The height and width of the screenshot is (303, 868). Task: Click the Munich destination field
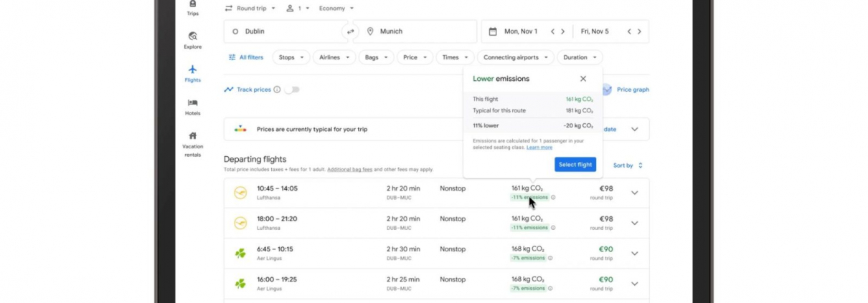pos(416,32)
